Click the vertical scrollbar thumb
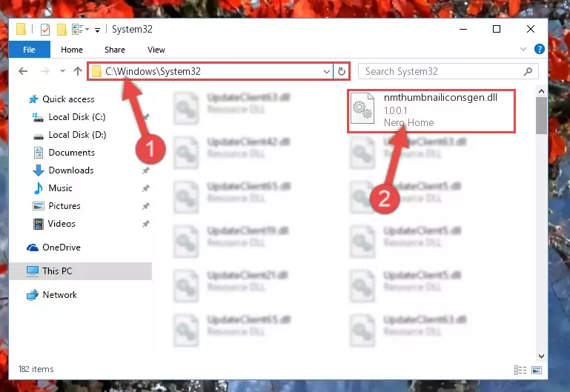This screenshot has height=392, width=570. (x=541, y=116)
